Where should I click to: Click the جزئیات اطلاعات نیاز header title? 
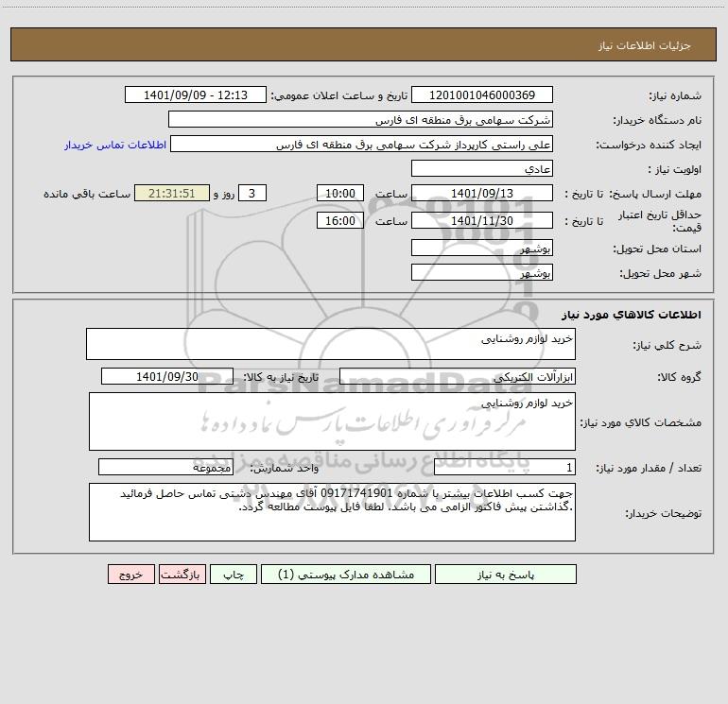pos(645,45)
